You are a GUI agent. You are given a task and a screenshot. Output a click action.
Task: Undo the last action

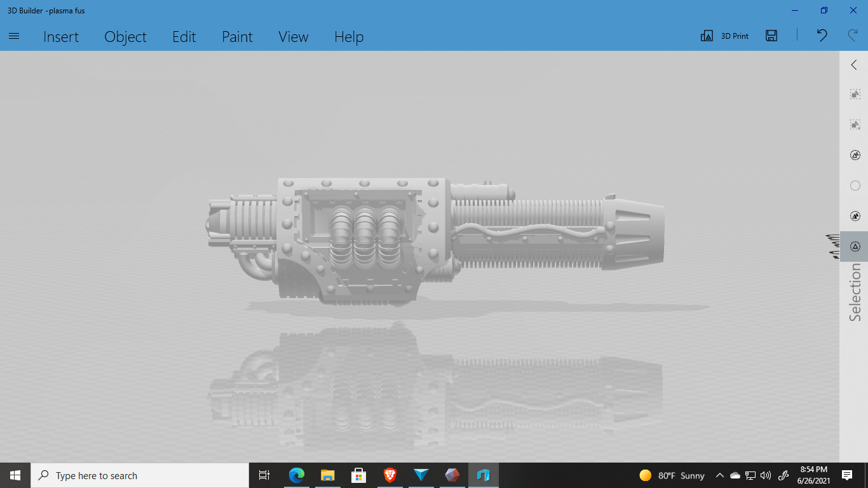822,36
